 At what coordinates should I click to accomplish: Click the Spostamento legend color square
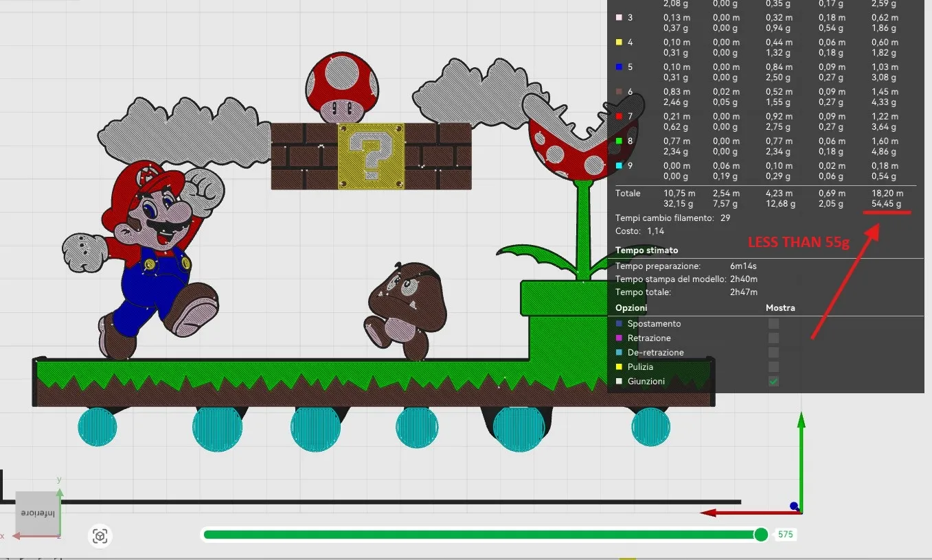(619, 323)
